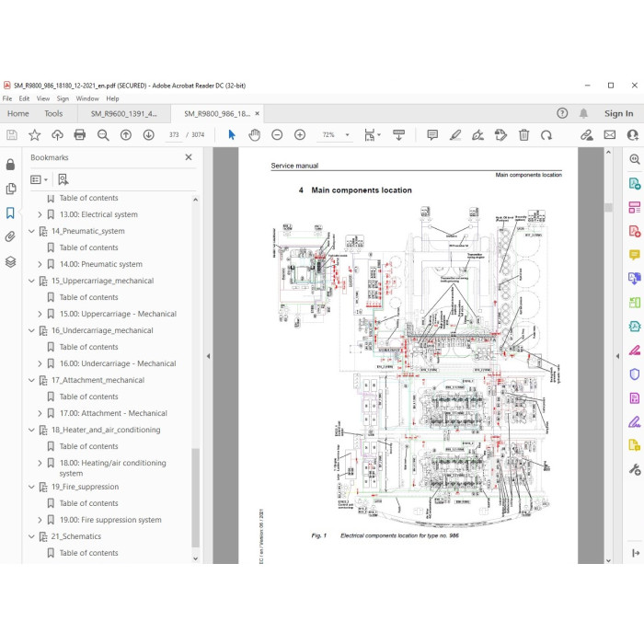Print the document using printer icon
644x644 pixels.
(x=80, y=134)
